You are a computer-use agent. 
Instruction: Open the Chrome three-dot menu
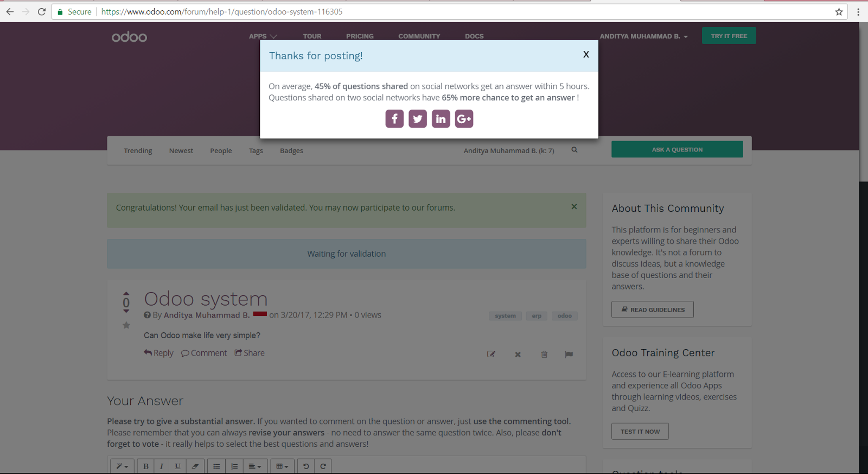click(x=858, y=11)
